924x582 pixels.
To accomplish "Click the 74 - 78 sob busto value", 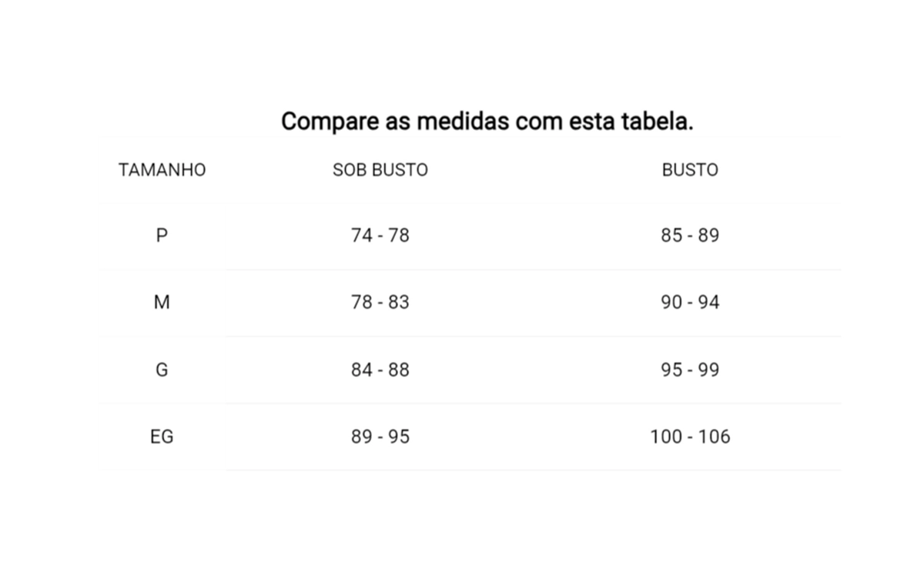I will [380, 236].
